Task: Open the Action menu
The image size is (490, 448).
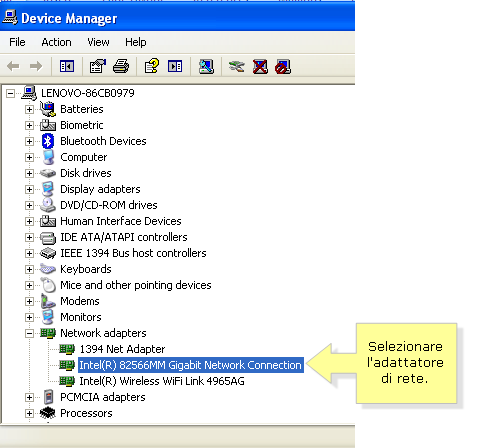Action: coord(56,42)
